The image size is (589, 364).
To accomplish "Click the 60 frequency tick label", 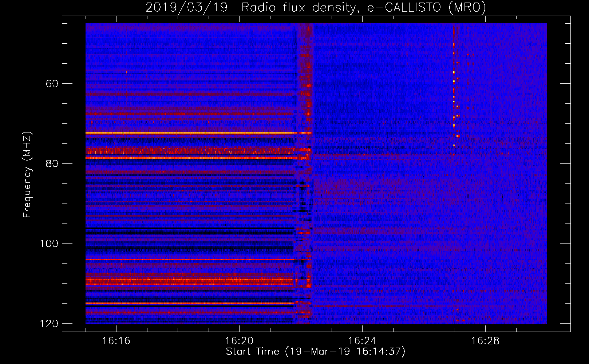I will point(52,84).
